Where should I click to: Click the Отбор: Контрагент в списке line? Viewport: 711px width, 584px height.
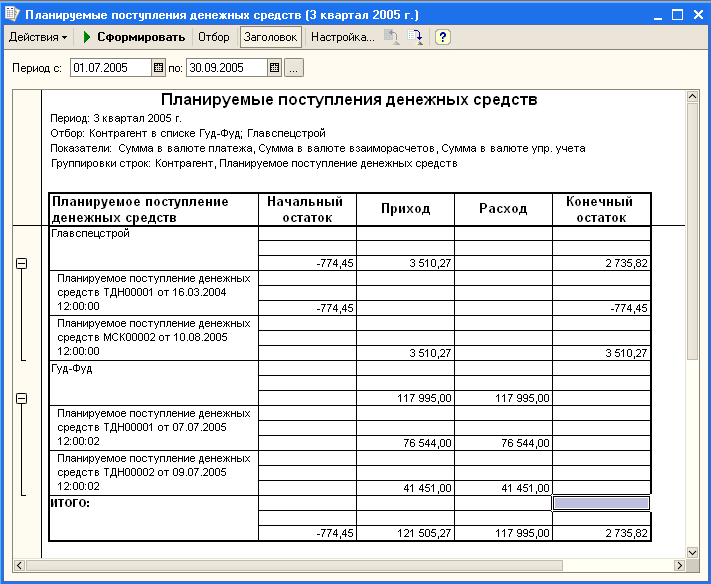[188, 133]
